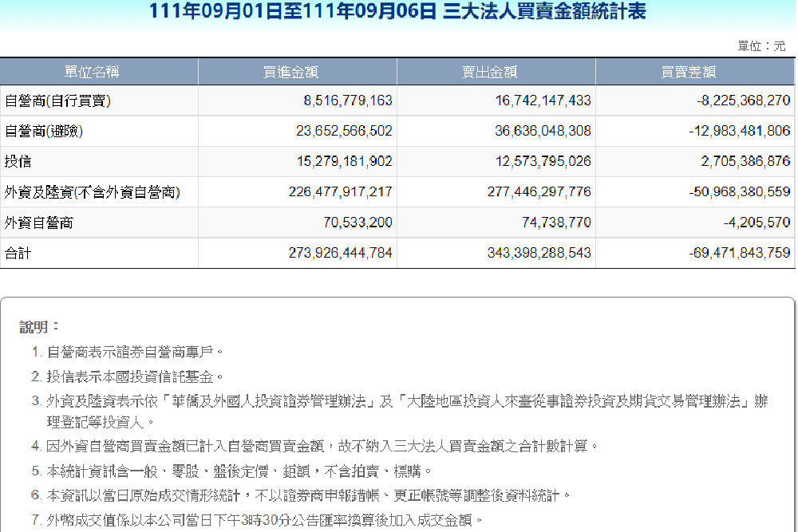Image resolution: width=798 pixels, height=532 pixels.
Task: Click difference value -8,225,368,270
Action: coord(744,100)
